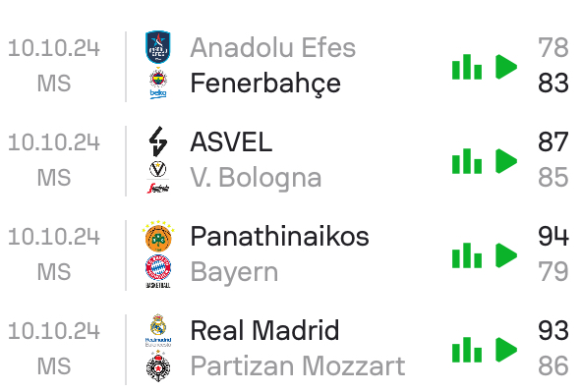Viewport: 582px width, 392px height.
Task: Click the ASVEL lightning logo
Action: point(157,141)
